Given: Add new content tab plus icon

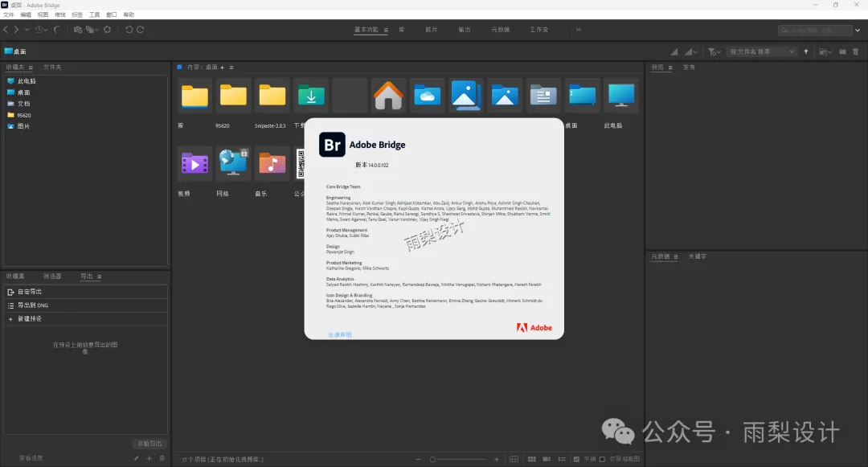Looking at the screenshot, I should 222,68.
